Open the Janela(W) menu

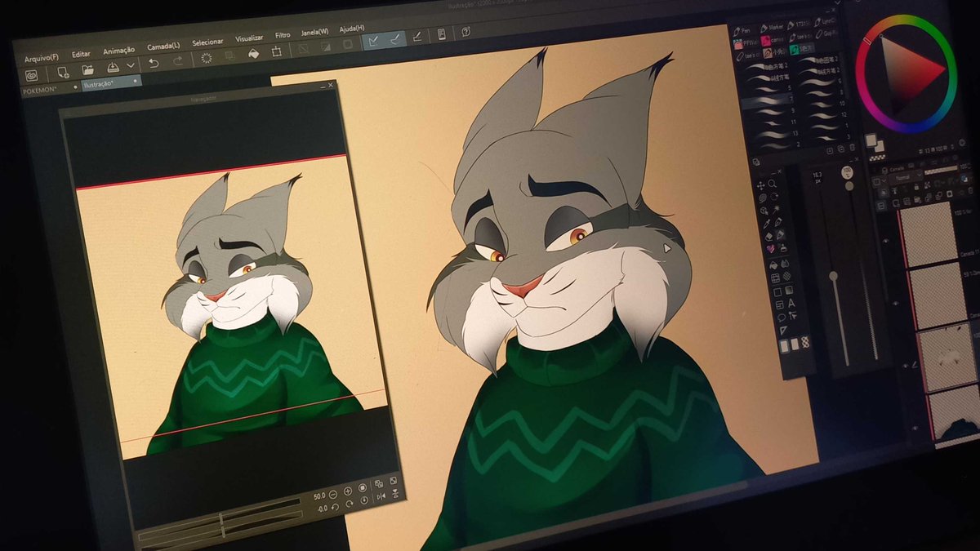[x=314, y=33]
